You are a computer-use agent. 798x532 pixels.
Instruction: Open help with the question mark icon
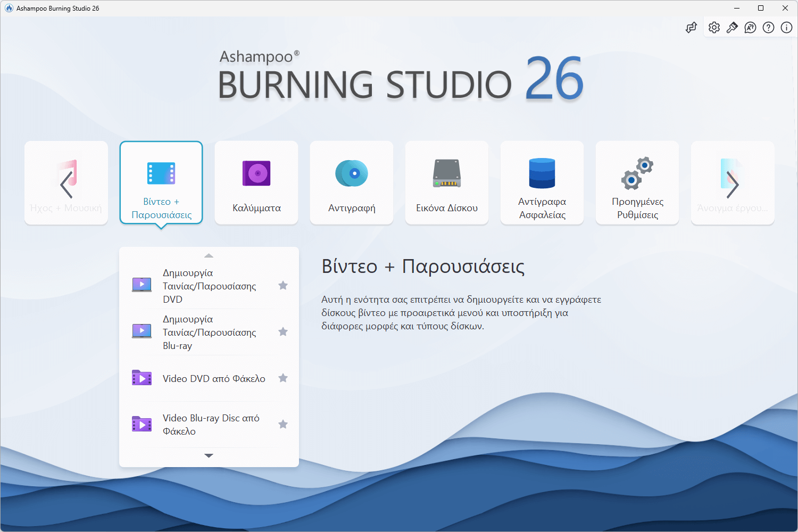pyautogui.click(x=768, y=28)
